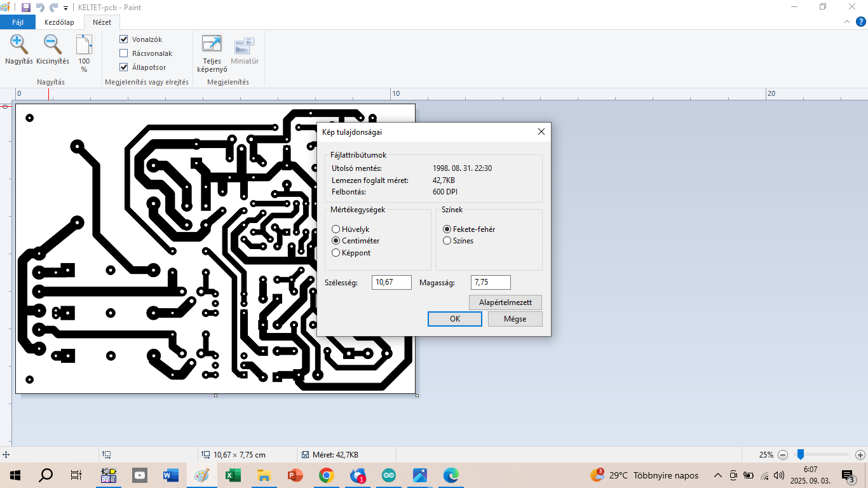Open the gray play-button video app in the taskbar
Image resolution: width=868 pixels, height=488 pixels.
pos(140,475)
